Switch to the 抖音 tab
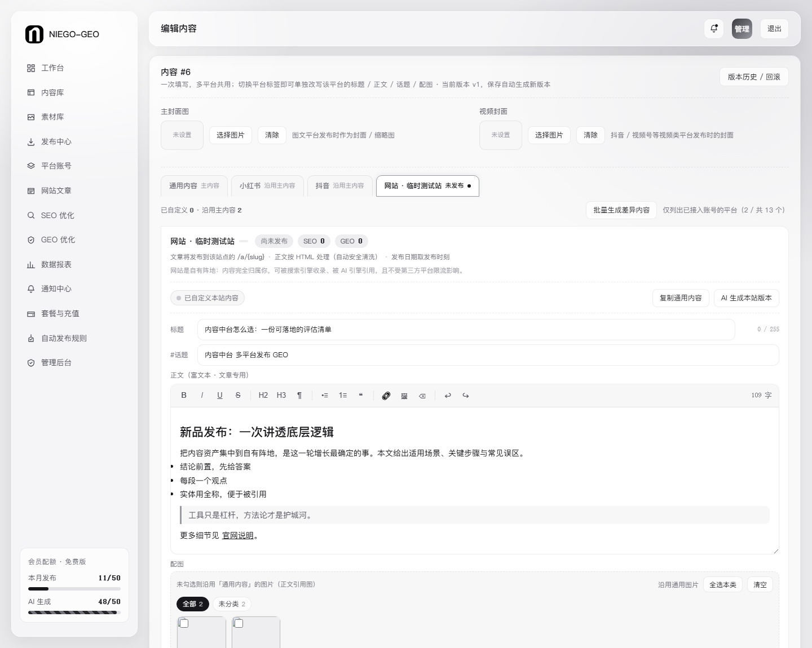 tap(339, 186)
